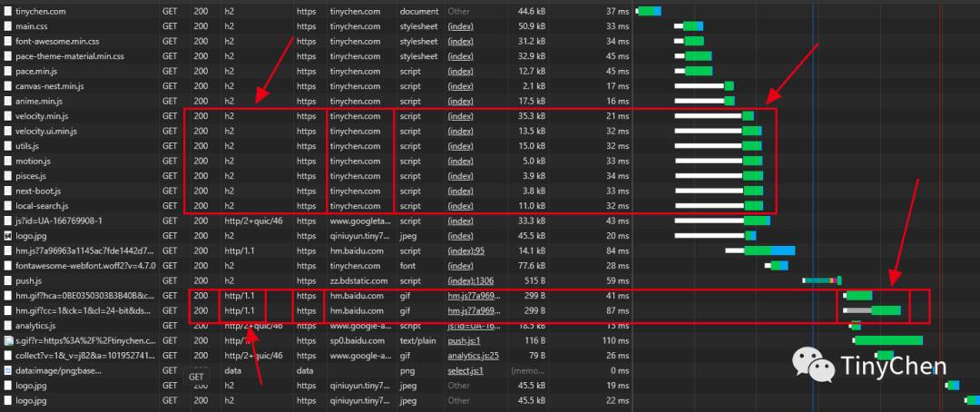Image resolution: width=980 pixels, height=412 pixels.
Task: Click the script icon beside anime.min.js
Action: pyautogui.click(x=7, y=101)
